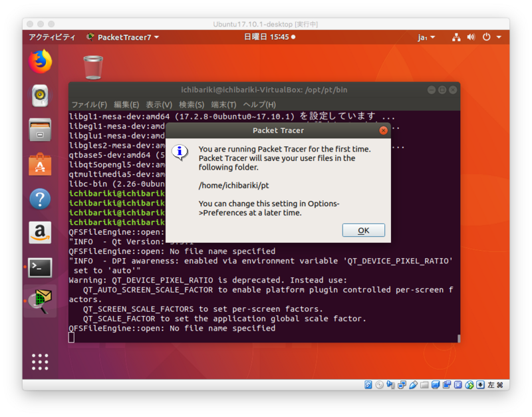
Task: Click the power icon in top bar
Action: pyautogui.click(x=487, y=37)
